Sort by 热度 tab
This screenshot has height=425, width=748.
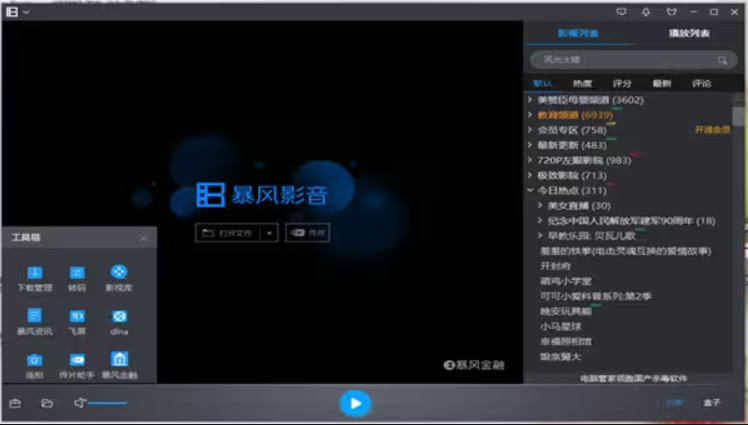(x=582, y=83)
